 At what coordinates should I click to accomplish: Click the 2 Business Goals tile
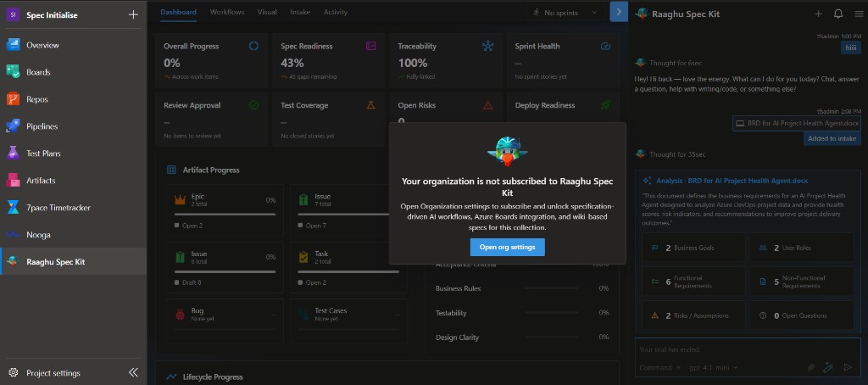(693, 248)
